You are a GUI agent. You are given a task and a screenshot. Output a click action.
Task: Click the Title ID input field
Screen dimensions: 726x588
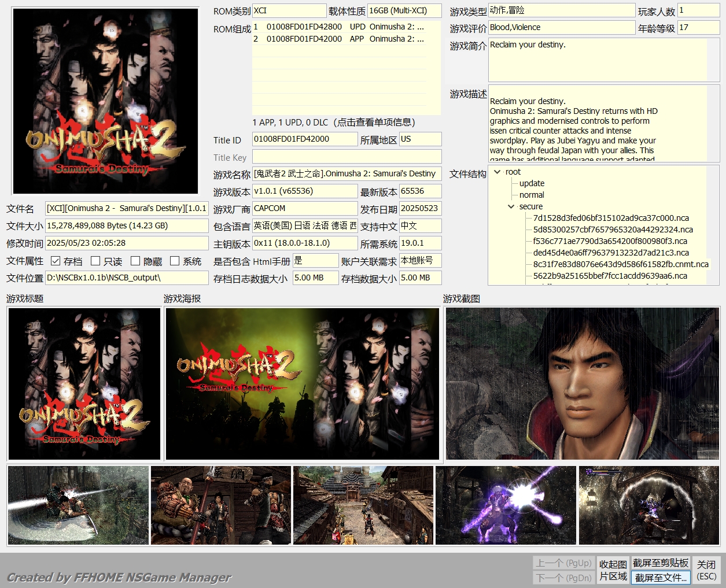tap(305, 139)
